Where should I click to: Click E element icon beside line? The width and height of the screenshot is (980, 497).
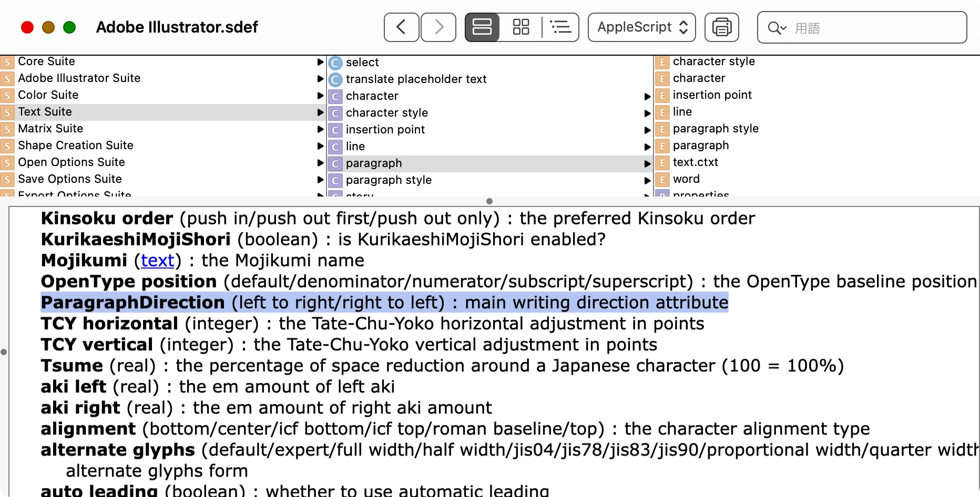click(662, 112)
